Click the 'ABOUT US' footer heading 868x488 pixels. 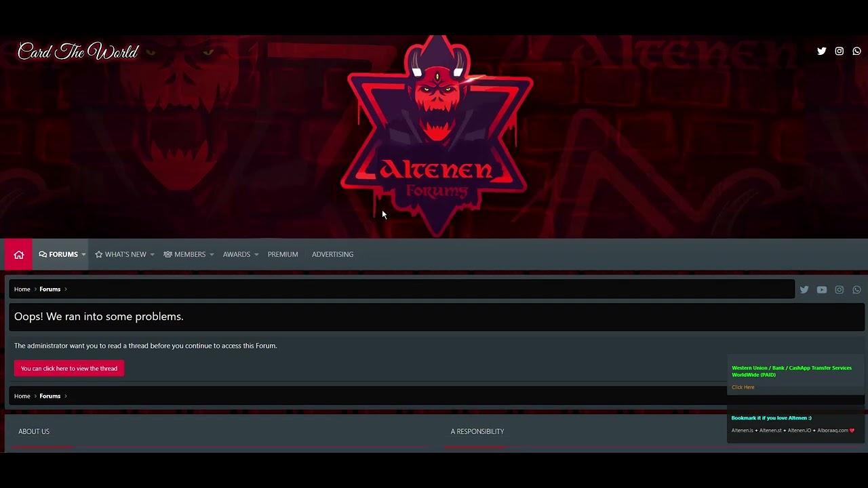34,432
